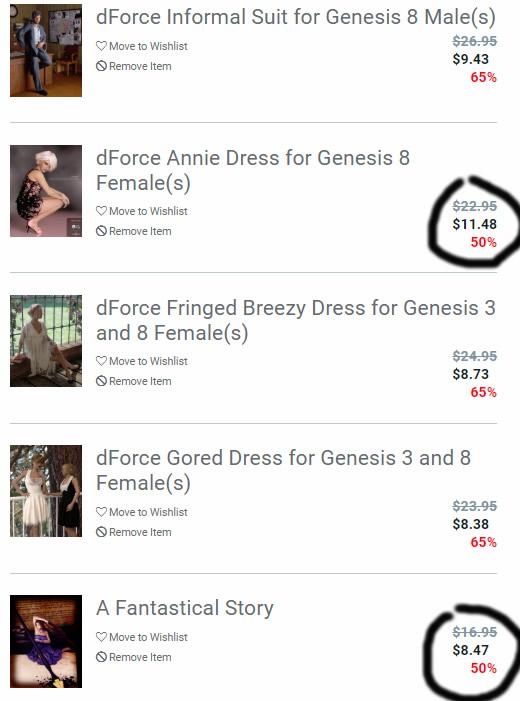
Task: Open Fringed Breezy Dress thumbnail image
Action: point(46,341)
